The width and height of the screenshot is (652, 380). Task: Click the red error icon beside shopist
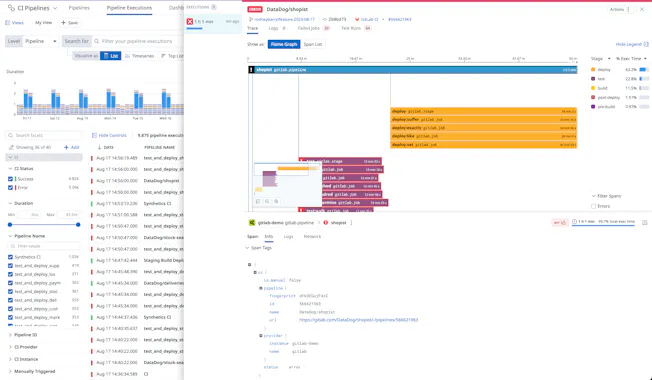point(326,223)
